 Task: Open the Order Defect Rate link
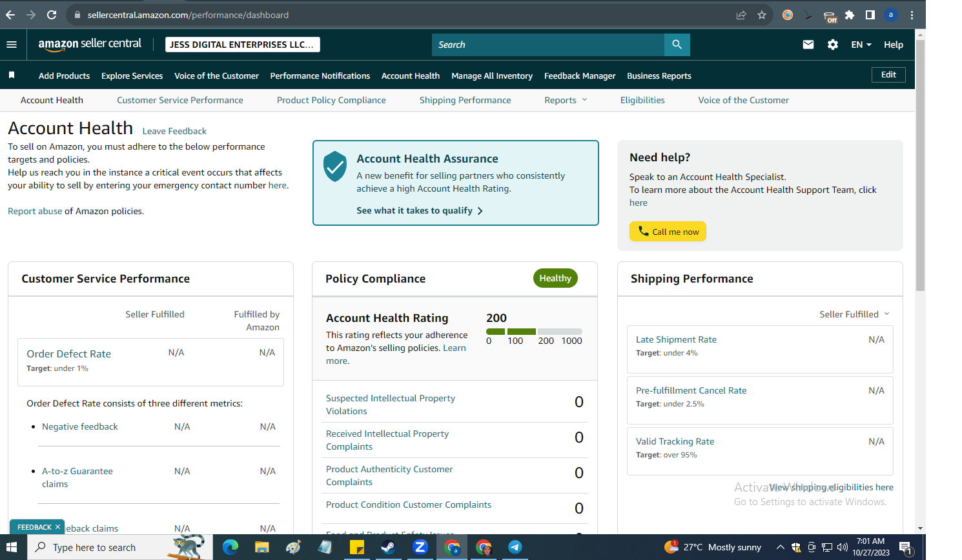(x=68, y=354)
